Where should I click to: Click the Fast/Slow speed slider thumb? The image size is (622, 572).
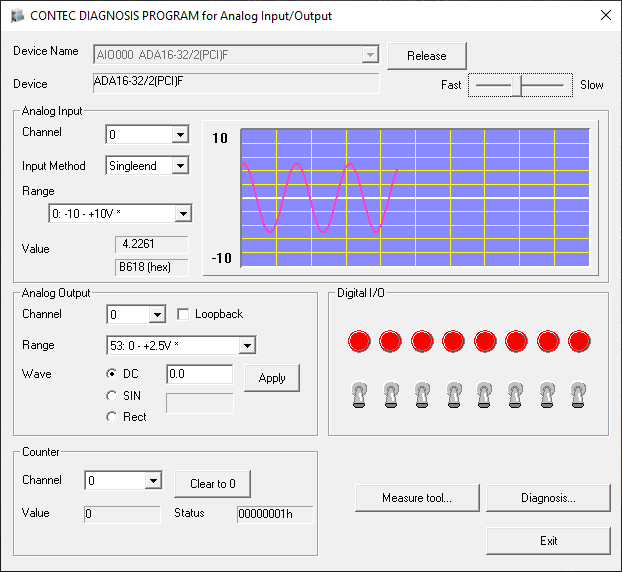(x=516, y=85)
